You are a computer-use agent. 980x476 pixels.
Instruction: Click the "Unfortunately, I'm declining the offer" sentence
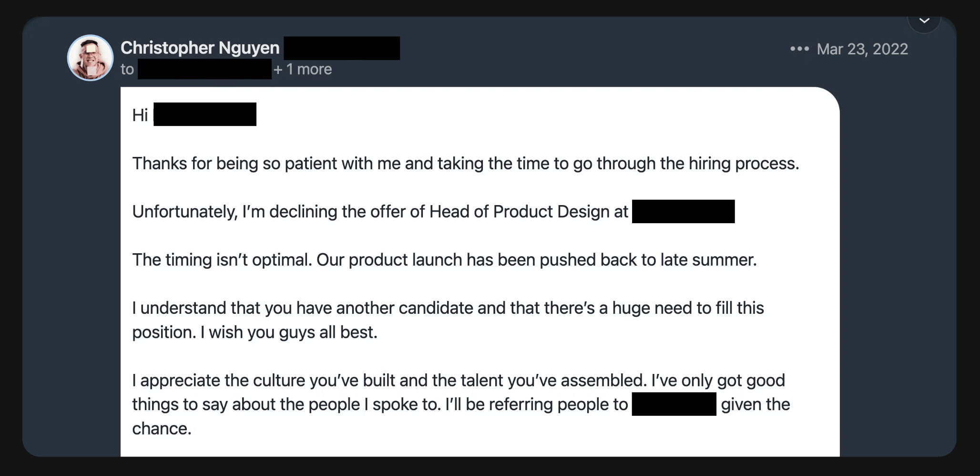point(380,212)
